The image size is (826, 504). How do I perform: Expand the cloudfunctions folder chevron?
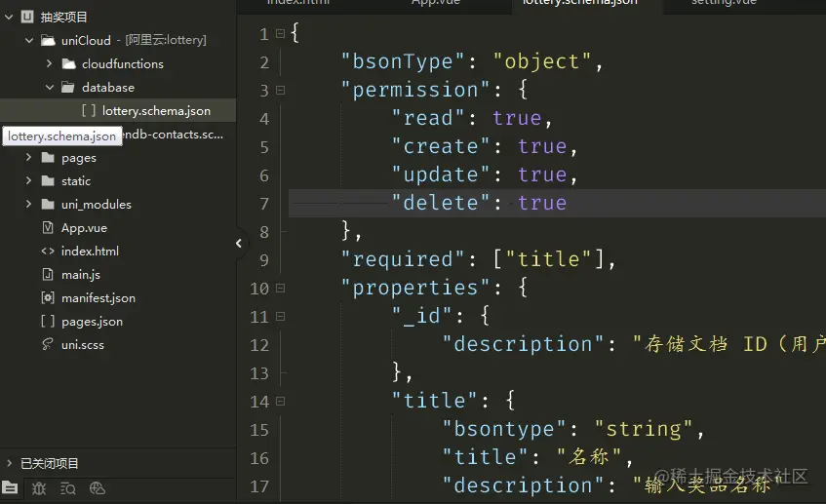(x=50, y=63)
